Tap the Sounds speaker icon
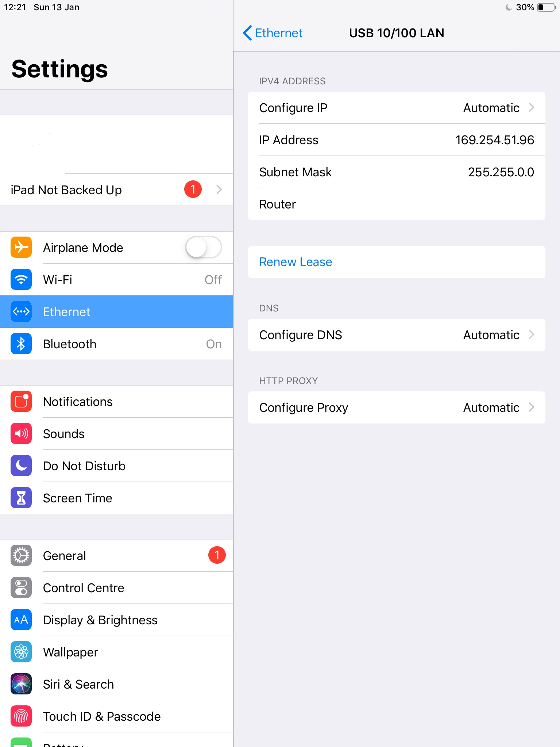The width and height of the screenshot is (560, 747). tap(21, 433)
